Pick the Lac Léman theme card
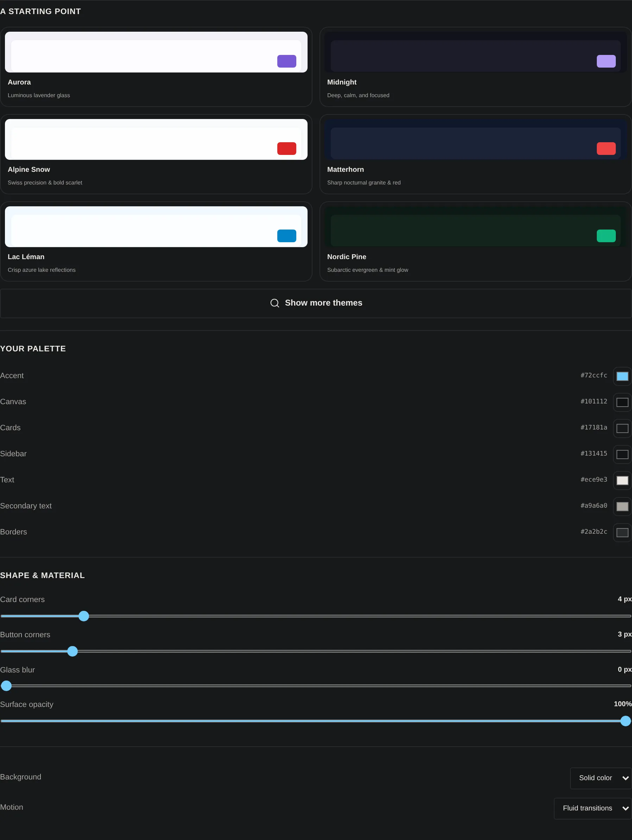 click(156, 242)
